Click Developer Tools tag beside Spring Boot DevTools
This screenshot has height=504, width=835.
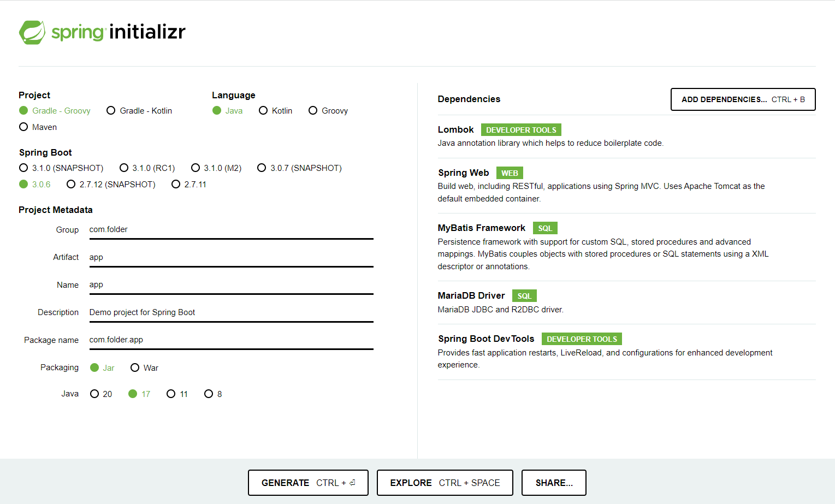coord(582,339)
